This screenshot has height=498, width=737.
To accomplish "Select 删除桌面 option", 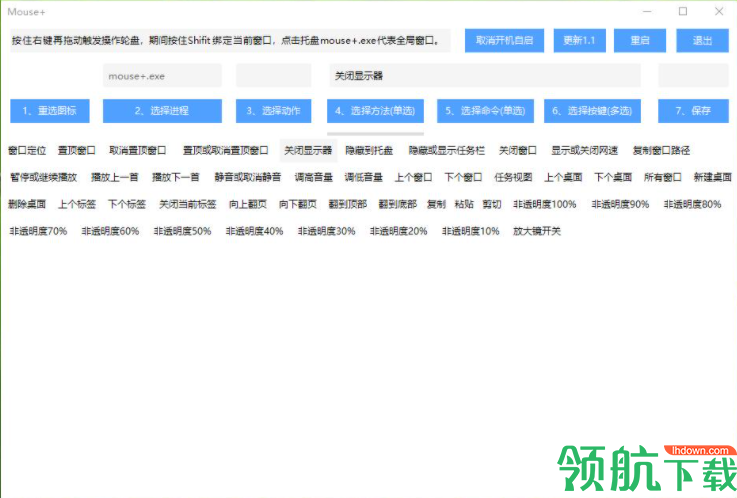I will pyautogui.click(x=27, y=204).
